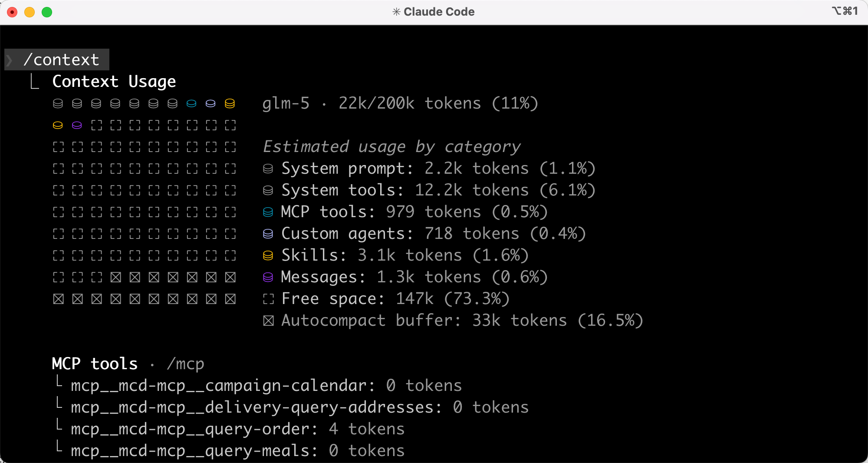Click the cyan MCP tools legend icon

click(268, 212)
